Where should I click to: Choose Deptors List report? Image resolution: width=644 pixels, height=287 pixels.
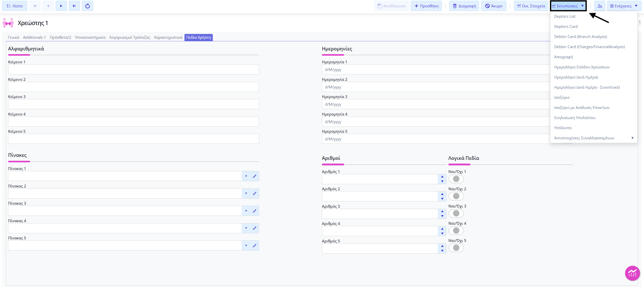pos(594,16)
